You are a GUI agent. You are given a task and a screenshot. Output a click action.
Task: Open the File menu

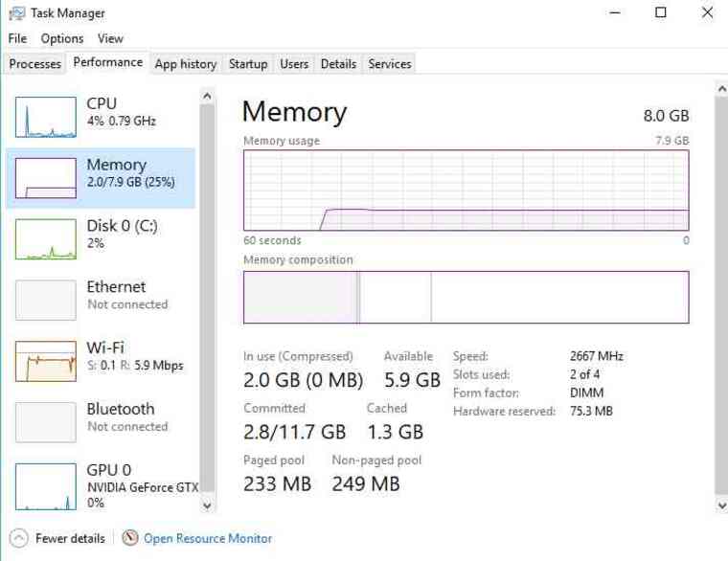tap(17, 38)
